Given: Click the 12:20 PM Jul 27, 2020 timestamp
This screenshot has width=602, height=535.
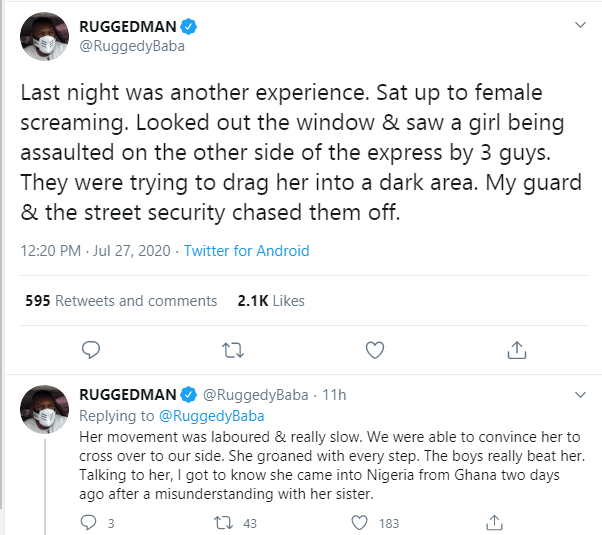Looking at the screenshot, I should pos(95,251).
